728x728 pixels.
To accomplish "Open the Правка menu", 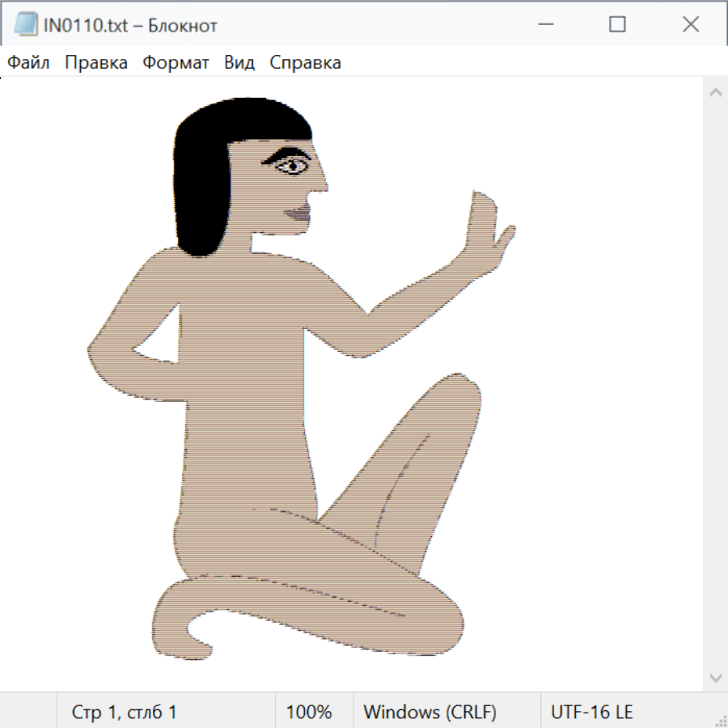I will tap(96, 63).
